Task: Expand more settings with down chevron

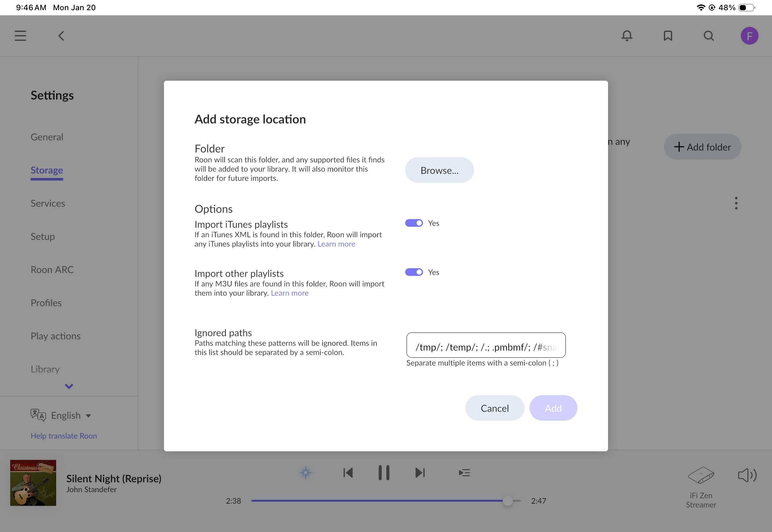Action: click(69, 386)
